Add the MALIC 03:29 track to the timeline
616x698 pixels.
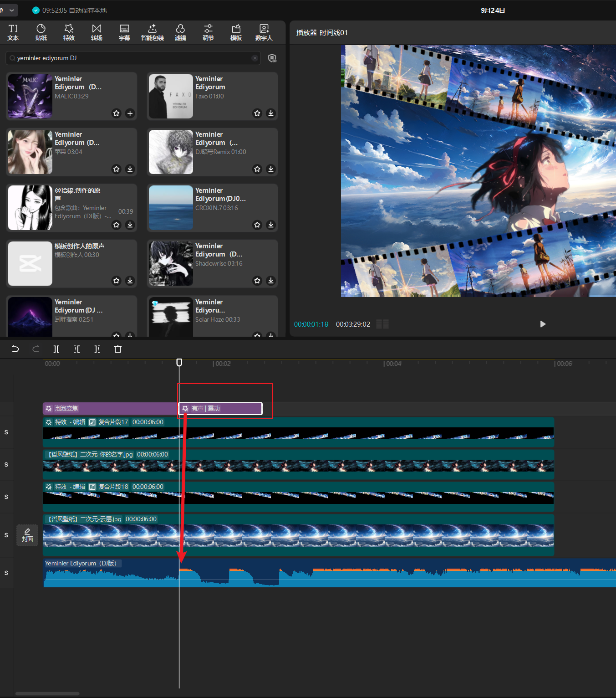click(x=130, y=113)
